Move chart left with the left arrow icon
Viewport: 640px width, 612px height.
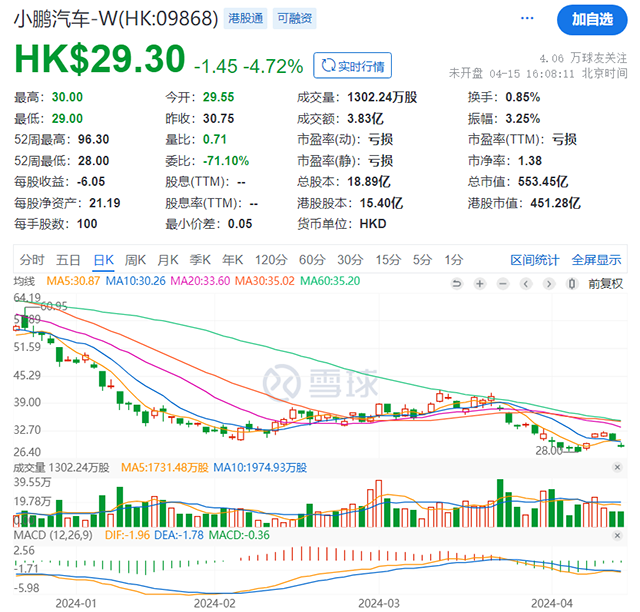[526, 284]
